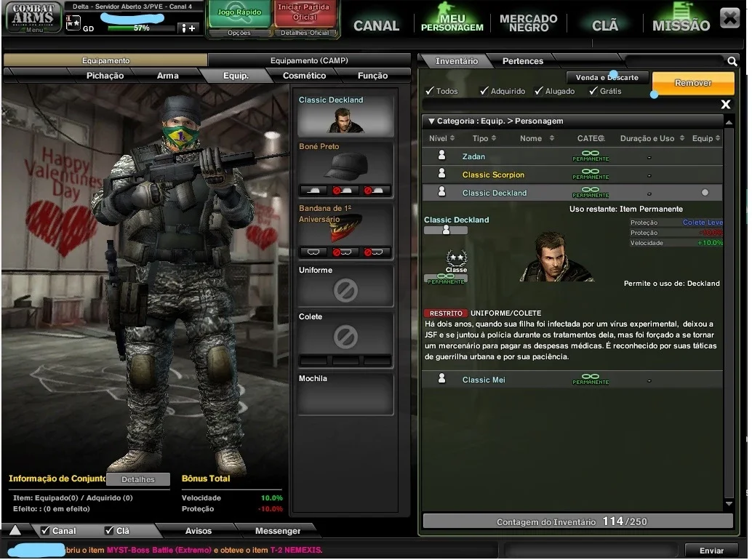The width and height of the screenshot is (752, 560).
Task: Click first hat variant icon under Boné Preto
Action: 313,191
